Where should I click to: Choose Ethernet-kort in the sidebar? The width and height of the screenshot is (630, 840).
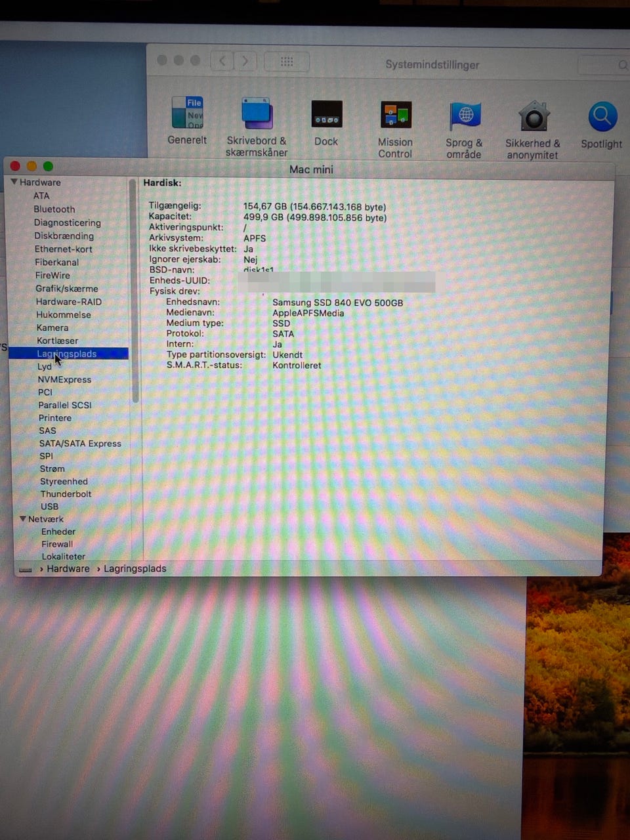(64, 249)
